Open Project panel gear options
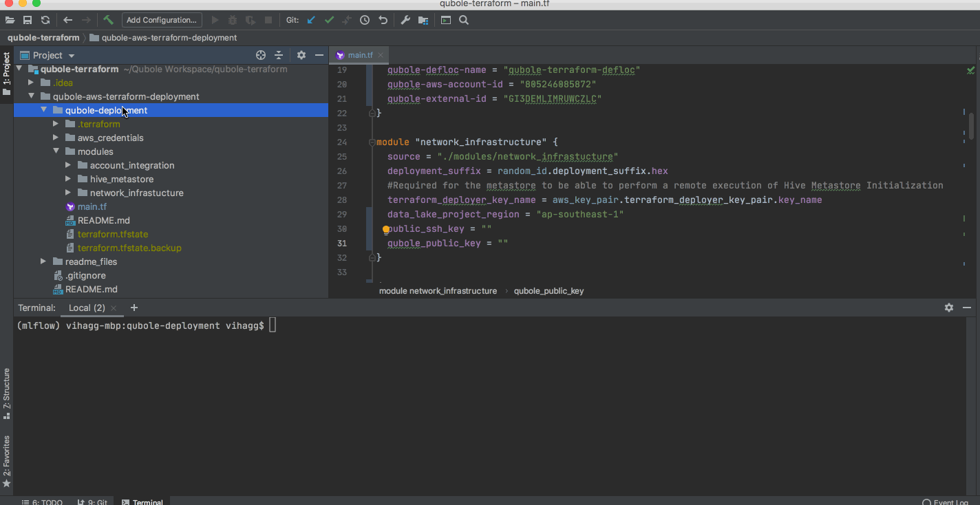This screenshot has height=505, width=980. pyautogui.click(x=301, y=55)
